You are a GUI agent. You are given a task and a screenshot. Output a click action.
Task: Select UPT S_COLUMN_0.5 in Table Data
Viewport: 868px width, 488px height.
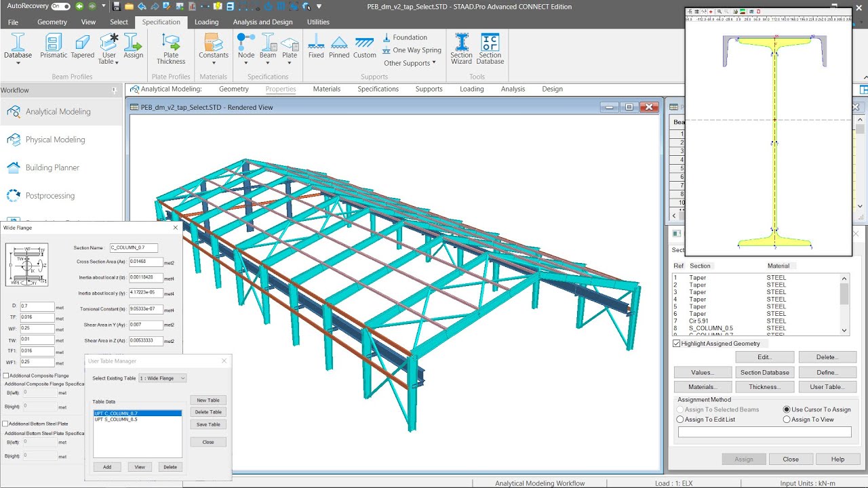tap(138, 420)
